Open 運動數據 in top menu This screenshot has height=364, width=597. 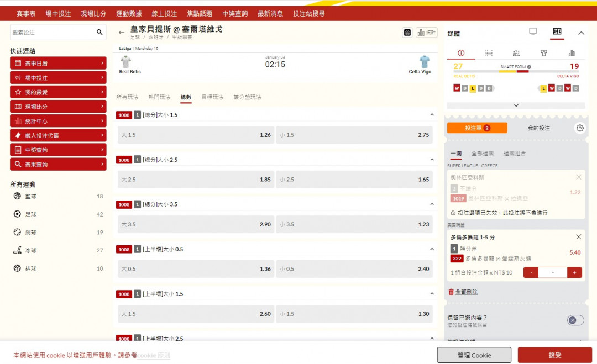point(129,14)
